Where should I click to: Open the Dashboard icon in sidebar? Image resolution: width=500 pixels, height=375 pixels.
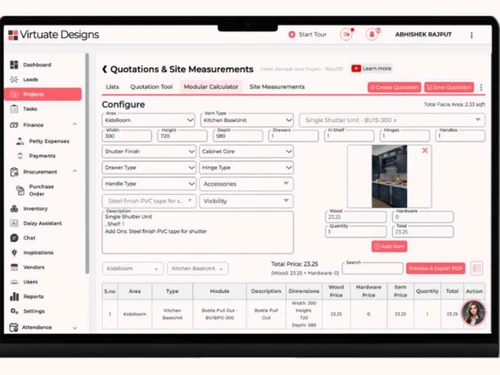[x=14, y=65]
